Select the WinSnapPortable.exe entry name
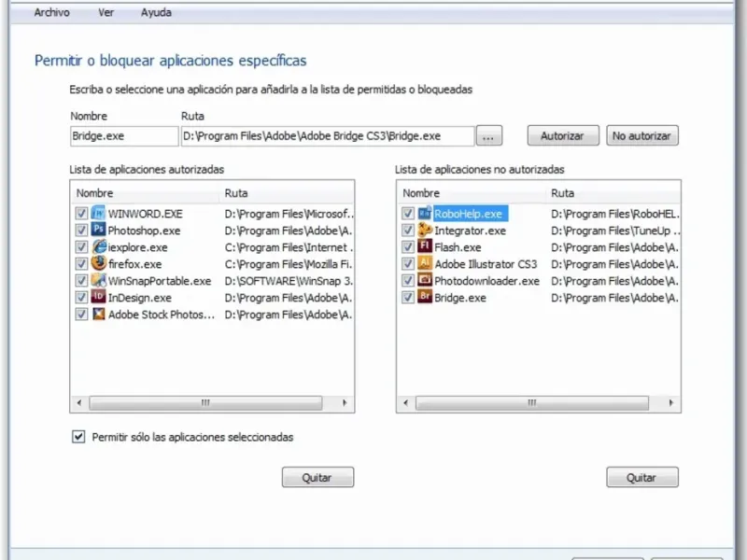The height and width of the screenshot is (560, 747). (x=160, y=281)
